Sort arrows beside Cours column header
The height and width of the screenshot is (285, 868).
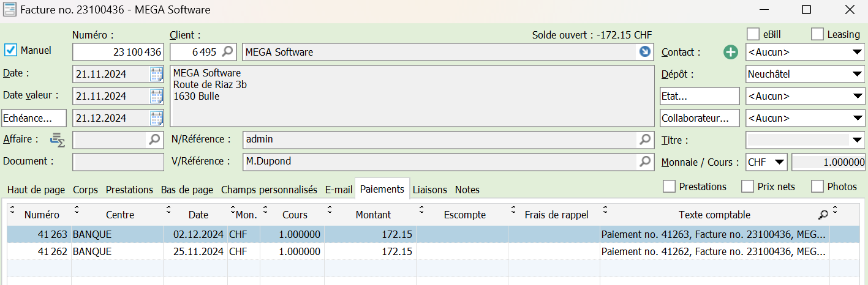(x=265, y=210)
